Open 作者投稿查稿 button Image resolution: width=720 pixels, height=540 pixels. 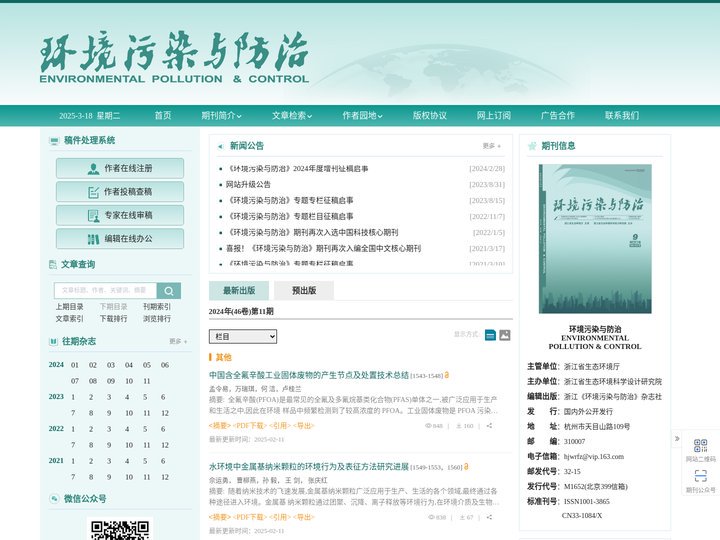pyautogui.click(x=120, y=191)
